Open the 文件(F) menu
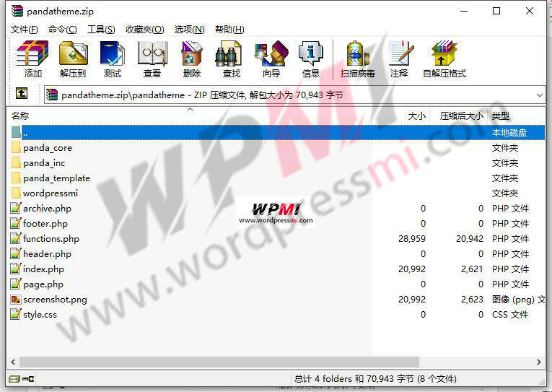Viewport: 552px width, 392px height. (x=25, y=30)
